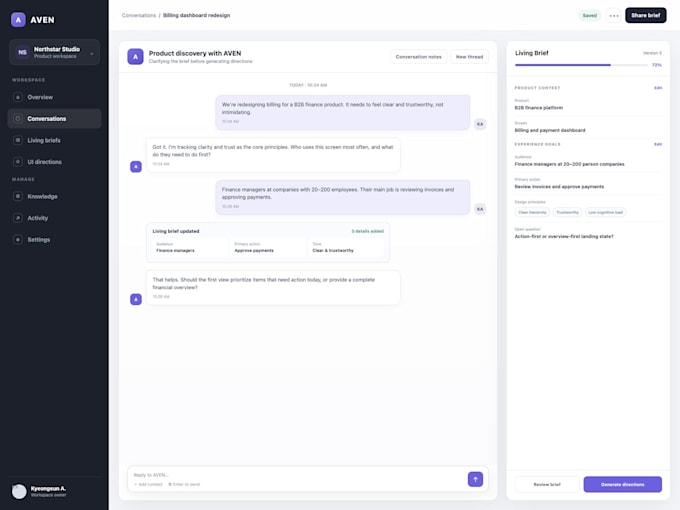
Task: Open UI directions in the sidebar
Action: [x=55, y=162]
